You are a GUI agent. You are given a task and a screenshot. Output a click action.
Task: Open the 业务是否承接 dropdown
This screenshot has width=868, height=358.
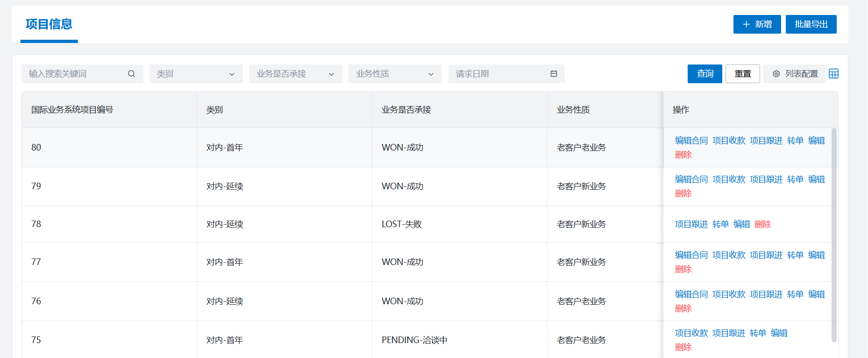(295, 74)
